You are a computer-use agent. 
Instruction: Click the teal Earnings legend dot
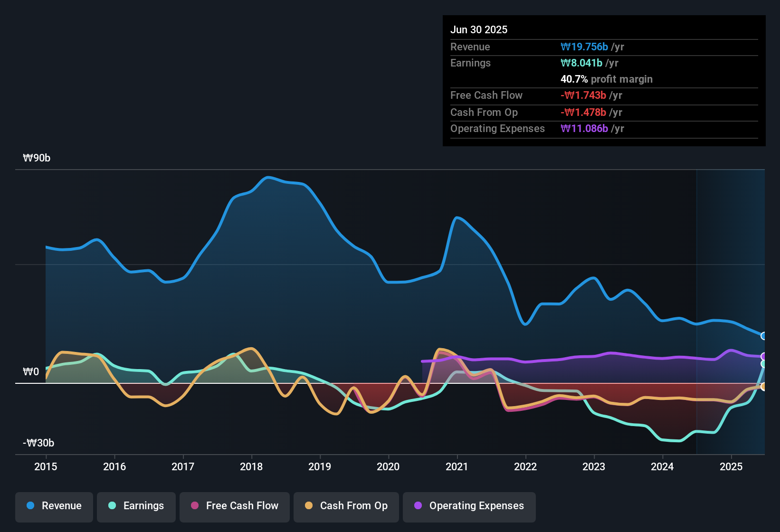pyautogui.click(x=112, y=505)
